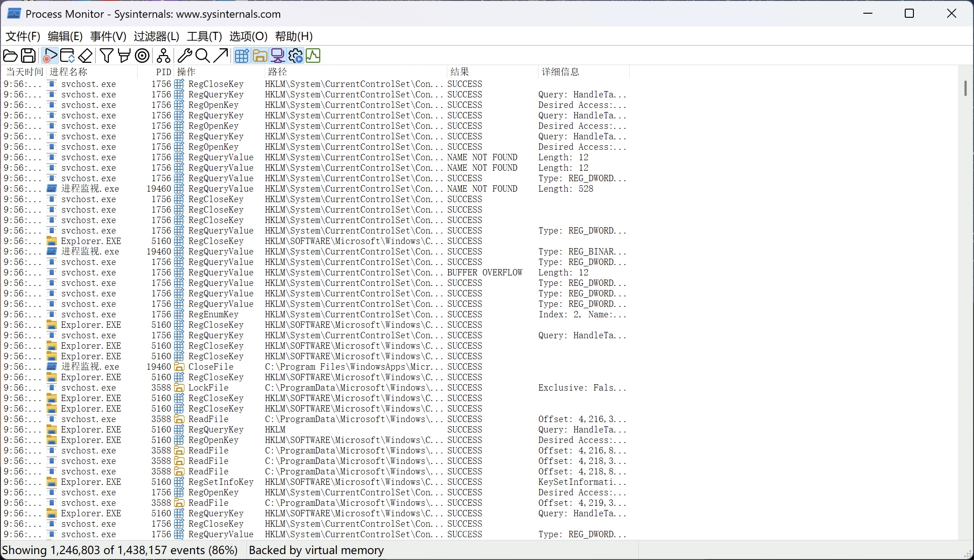Open the 选项 menu
The width and height of the screenshot is (974, 560).
tap(248, 36)
